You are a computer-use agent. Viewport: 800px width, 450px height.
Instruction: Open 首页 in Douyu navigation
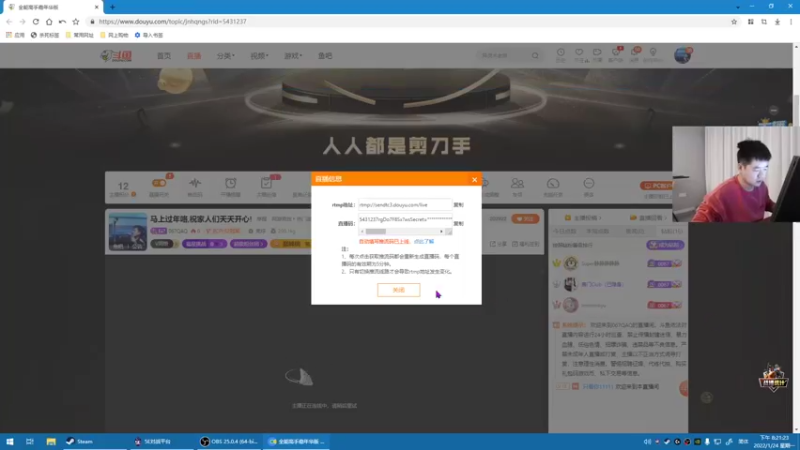coord(164,56)
